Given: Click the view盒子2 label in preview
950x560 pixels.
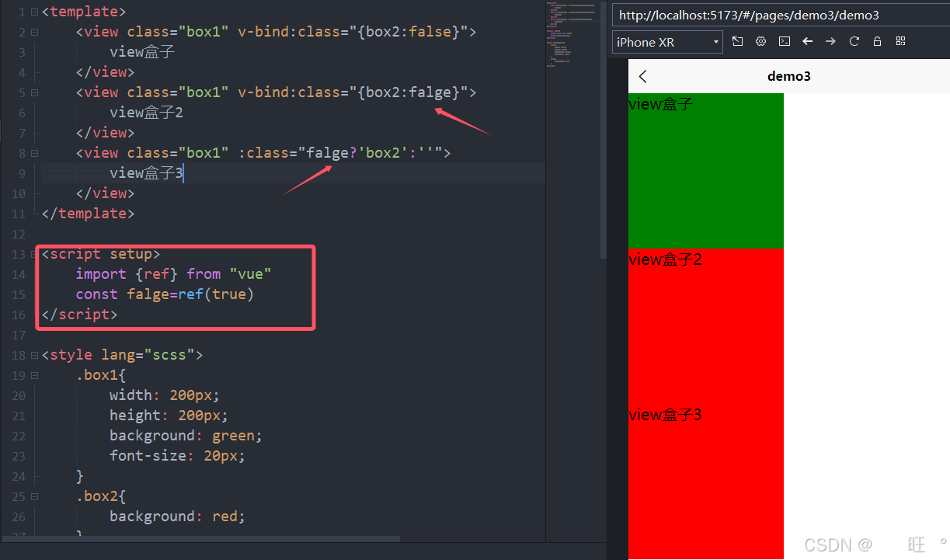Looking at the screenshot, I should [x=665, y=259].
